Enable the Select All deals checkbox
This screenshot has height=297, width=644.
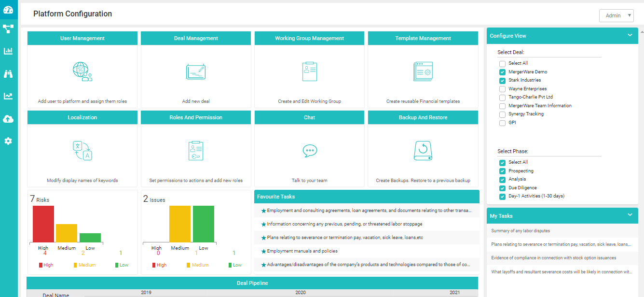click(x=502, y=63)
